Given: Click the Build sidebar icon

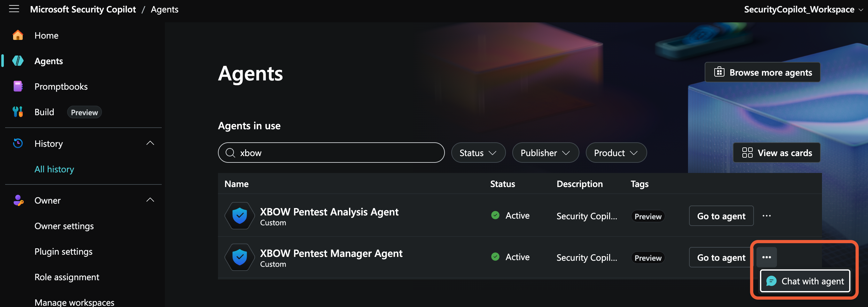Looking at the screenshot, I should pos(17,112).
